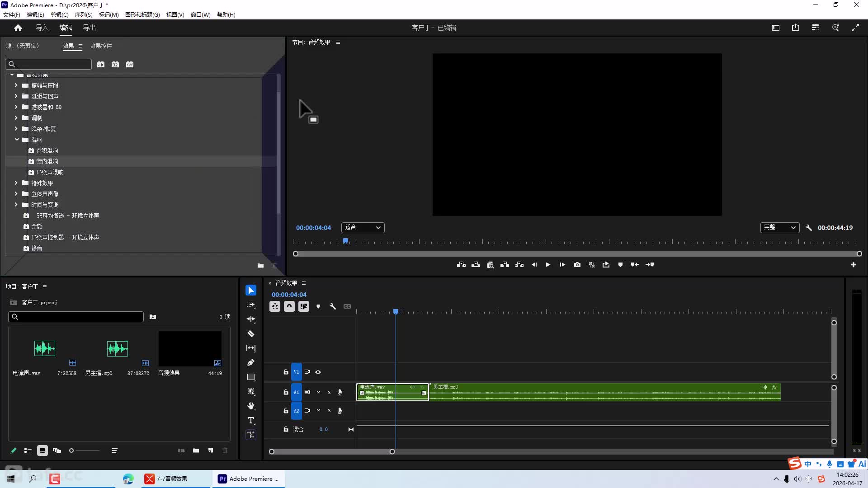
Task: Activate the Pen tool
Action: [x=251, y=362]
